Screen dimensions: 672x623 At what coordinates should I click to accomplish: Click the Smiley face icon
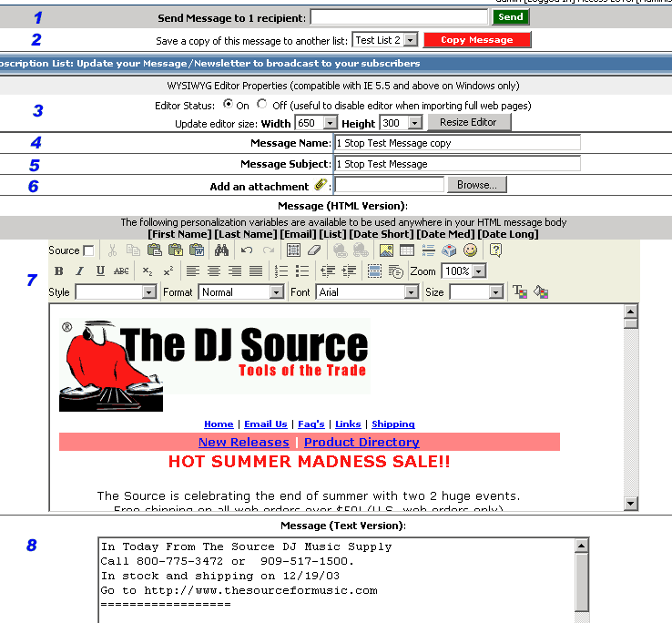[x=470, y=250]
